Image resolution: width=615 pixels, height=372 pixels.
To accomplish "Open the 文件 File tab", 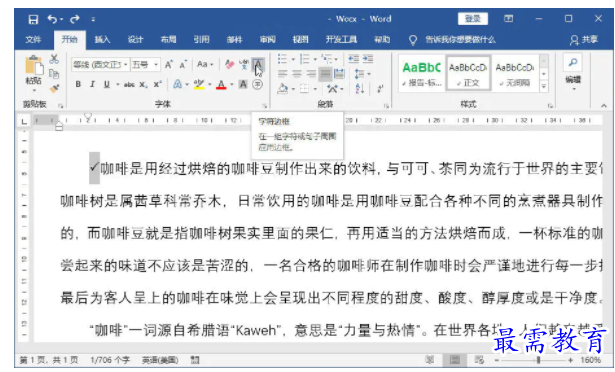I will 33,40.
